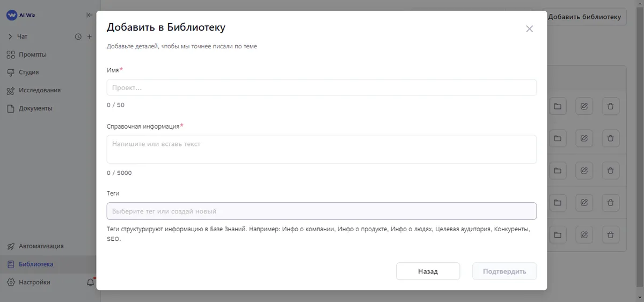Open Автоматизация in the sidebar
Image resolution: width=644 pixels, height=302 pixels.
[x=41, y=246]
